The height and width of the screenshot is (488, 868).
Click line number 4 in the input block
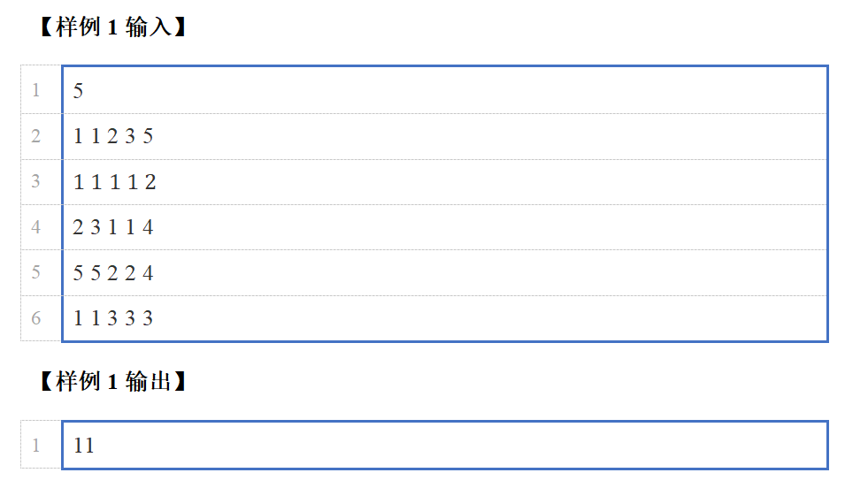36,227
